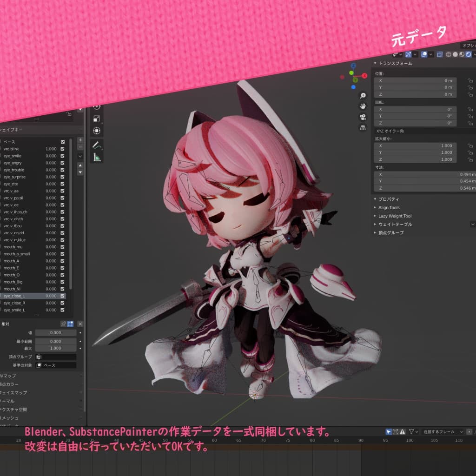The height and width of the screenshot is (476, 476).
Task: Uncheck the vrc.v_aa shape key checkbox
Action: [x=63, y=191]
